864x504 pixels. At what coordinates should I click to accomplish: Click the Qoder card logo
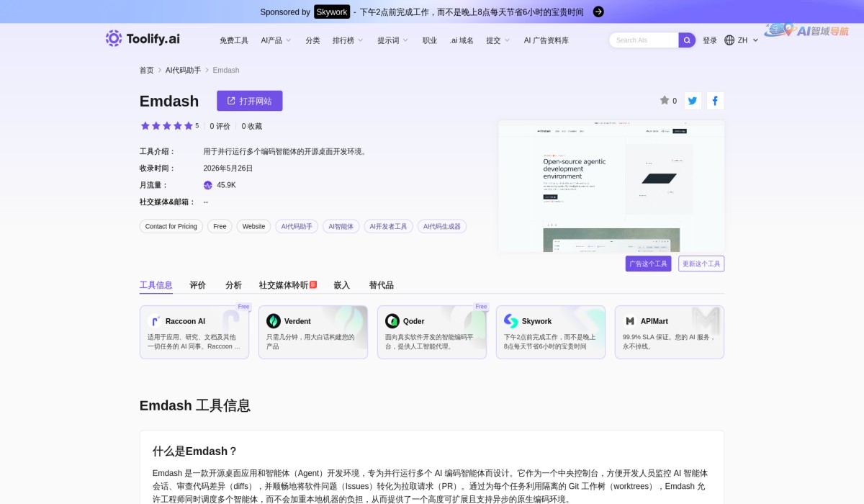392,321
